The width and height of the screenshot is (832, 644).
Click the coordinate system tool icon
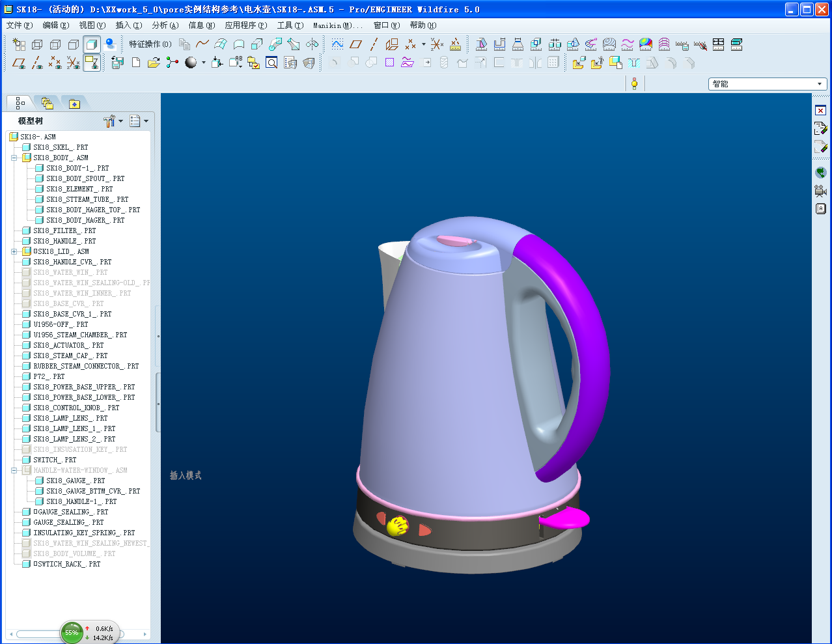(x=437, y=44)
